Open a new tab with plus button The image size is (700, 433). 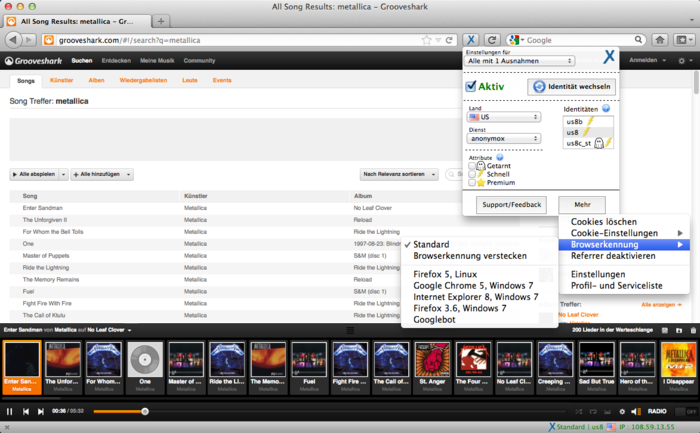(161, 21)
